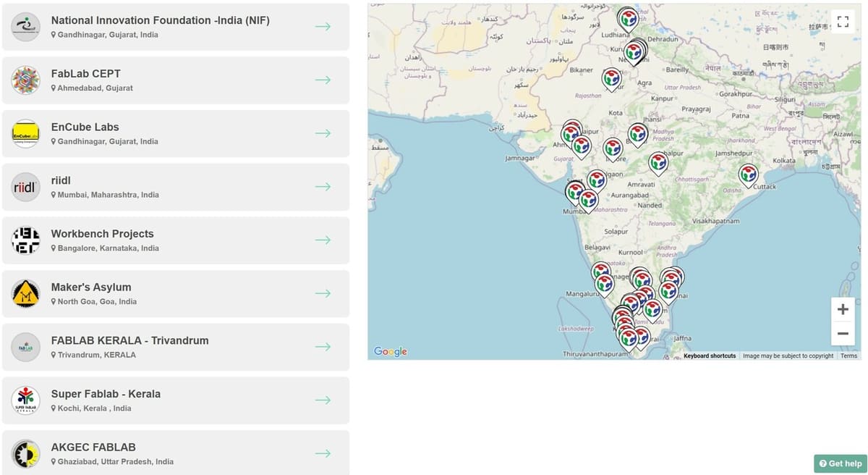The height and width of the screenshot is (475, 868).
Task: Click the FabLab CEPT logo
Action: tap(25, 80)
